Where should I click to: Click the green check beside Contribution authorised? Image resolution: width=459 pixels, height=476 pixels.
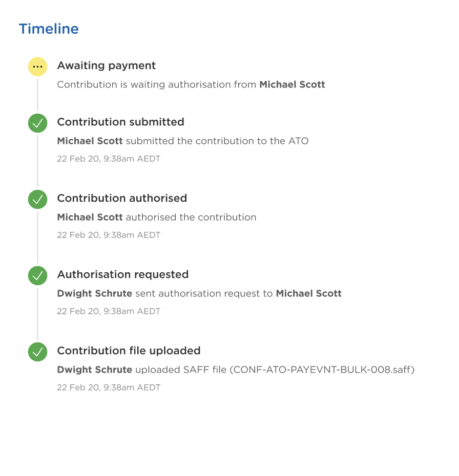[x=38, y=199]
